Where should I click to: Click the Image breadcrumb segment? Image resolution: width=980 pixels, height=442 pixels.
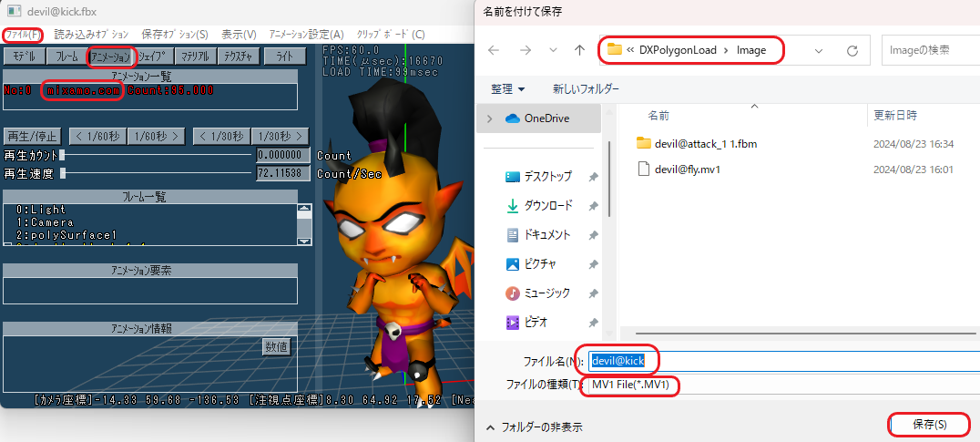751,50
